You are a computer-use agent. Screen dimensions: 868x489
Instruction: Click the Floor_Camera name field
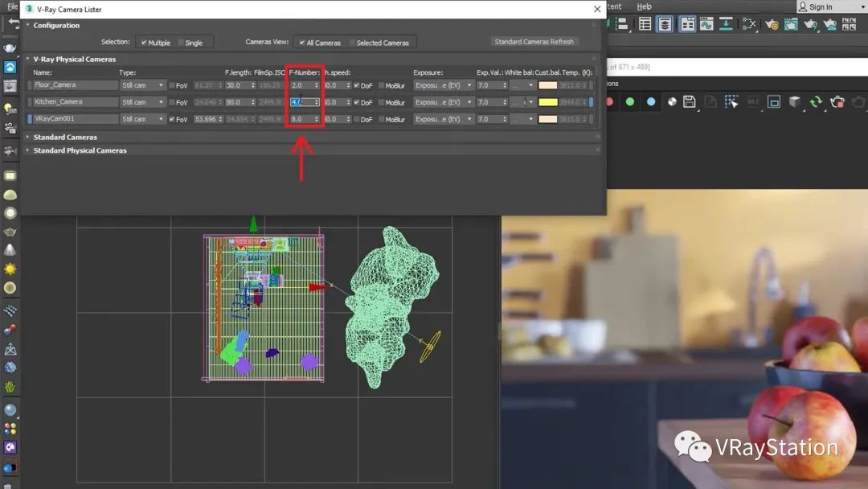pos(76,85)
